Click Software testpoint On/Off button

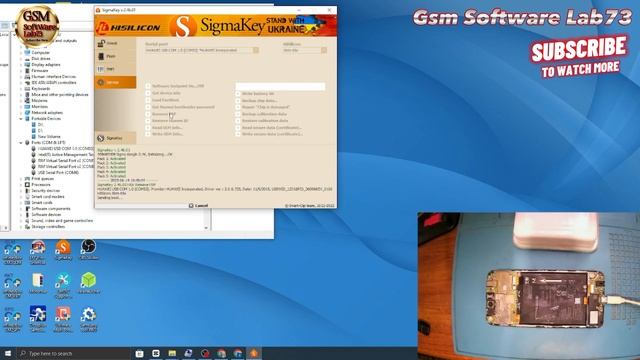pyautogui.click(x=175, y=86)
